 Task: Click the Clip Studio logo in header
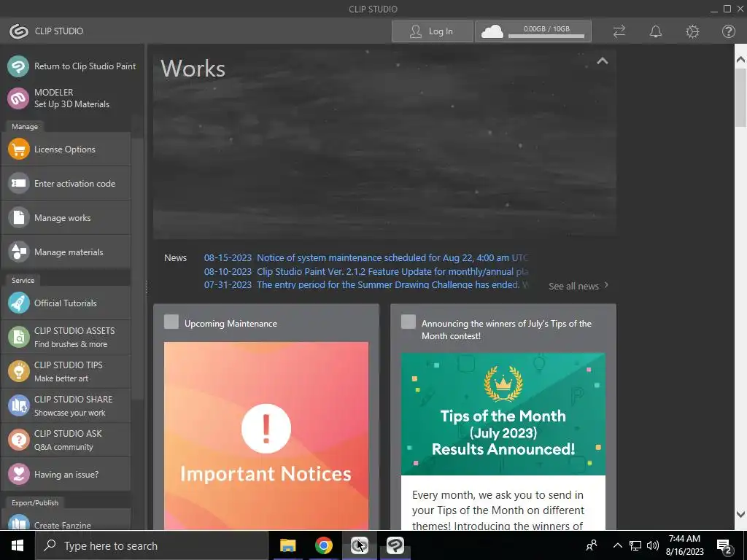pyautogui.click(x=19, y=31)
